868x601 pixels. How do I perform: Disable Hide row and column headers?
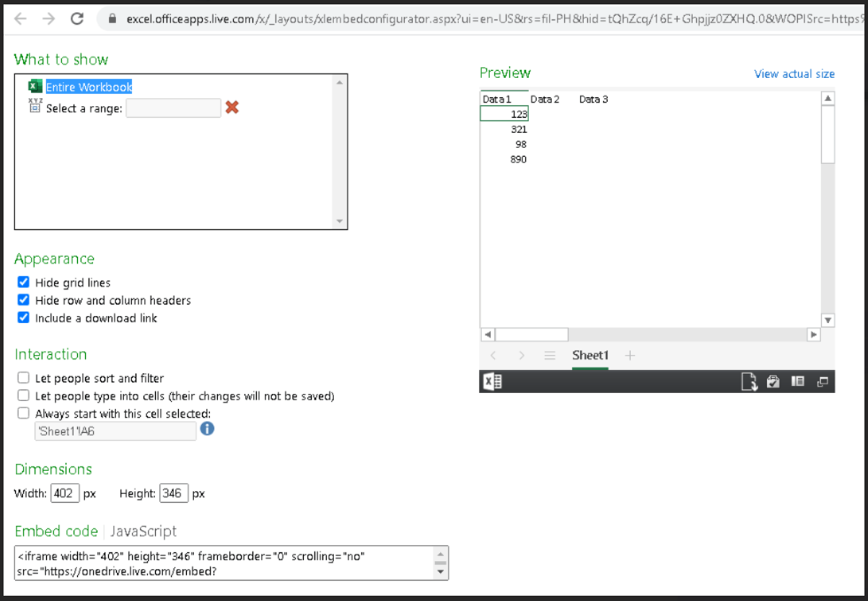(22, 300)
